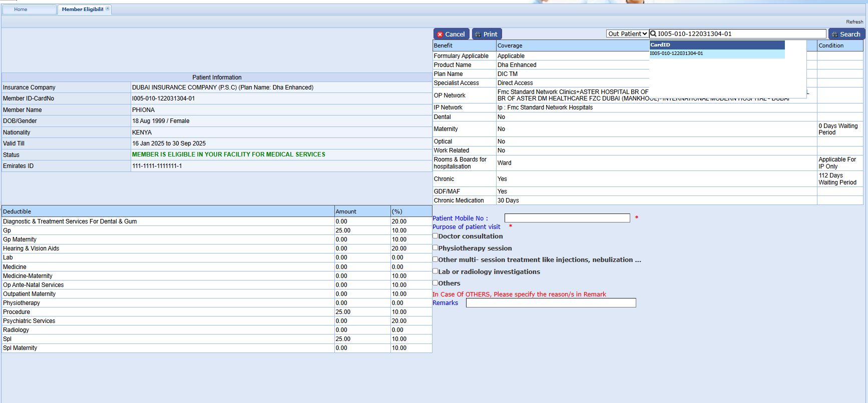
Task: Click into the Patient Mobile No field
Action: click(567, 218)
